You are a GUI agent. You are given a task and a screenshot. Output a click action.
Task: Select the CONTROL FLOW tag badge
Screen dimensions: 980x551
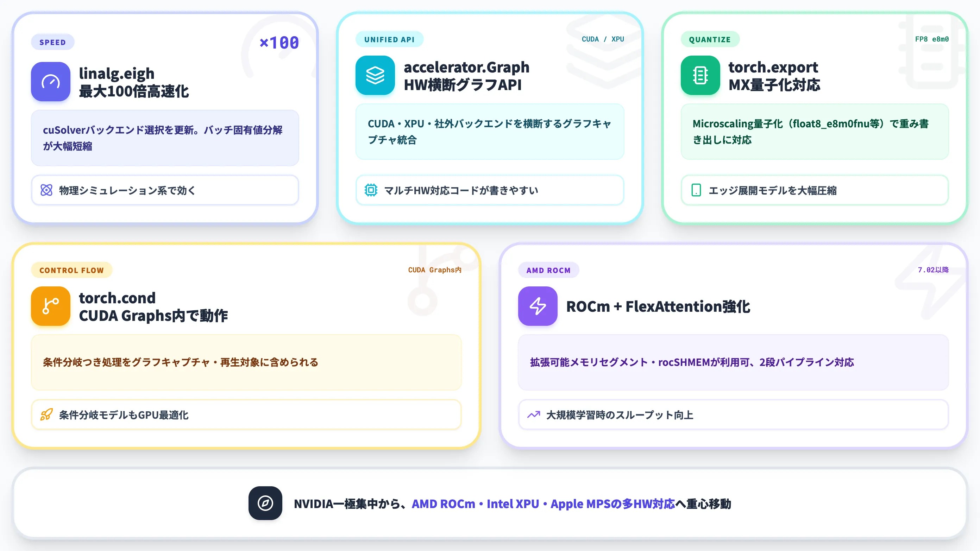click(x=71, y=270)
